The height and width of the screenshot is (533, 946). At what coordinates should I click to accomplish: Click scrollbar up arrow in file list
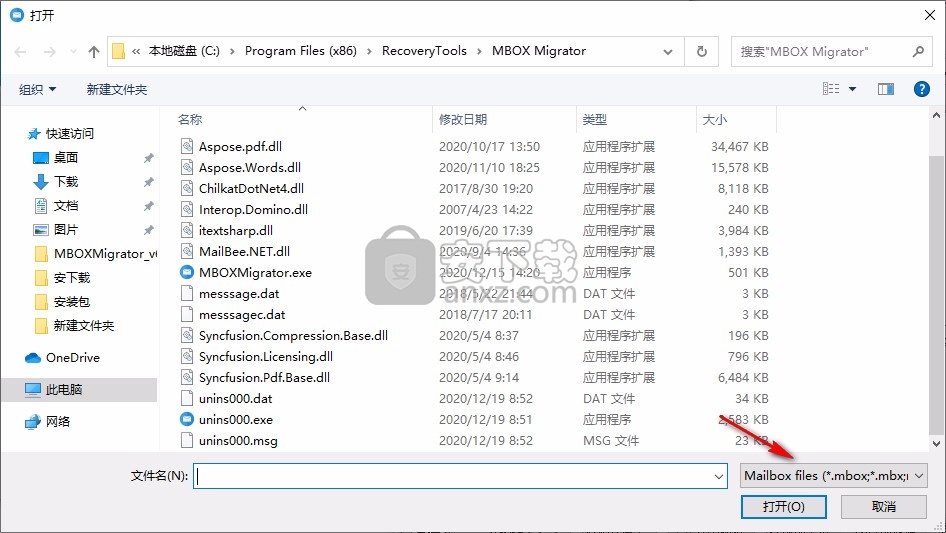936,115
